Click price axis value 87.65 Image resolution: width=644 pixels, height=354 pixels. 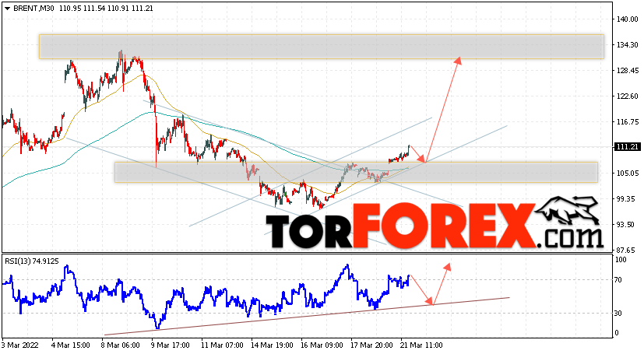click(627, 250)
